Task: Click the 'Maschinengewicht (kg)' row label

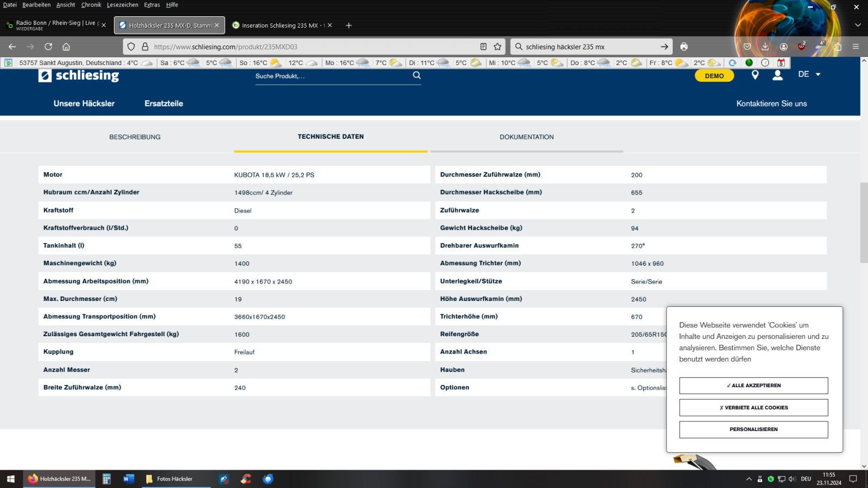Action: coord(80,264)
